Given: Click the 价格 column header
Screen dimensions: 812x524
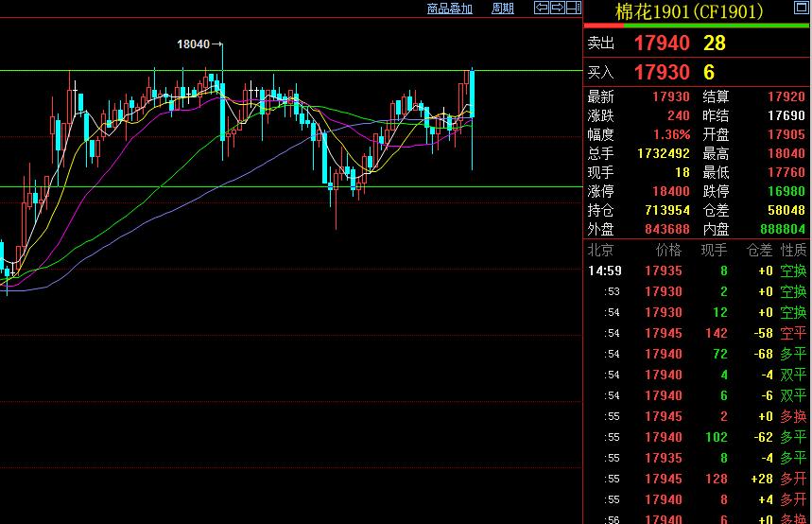Looking at the screenshot, I should click(668, 251).
